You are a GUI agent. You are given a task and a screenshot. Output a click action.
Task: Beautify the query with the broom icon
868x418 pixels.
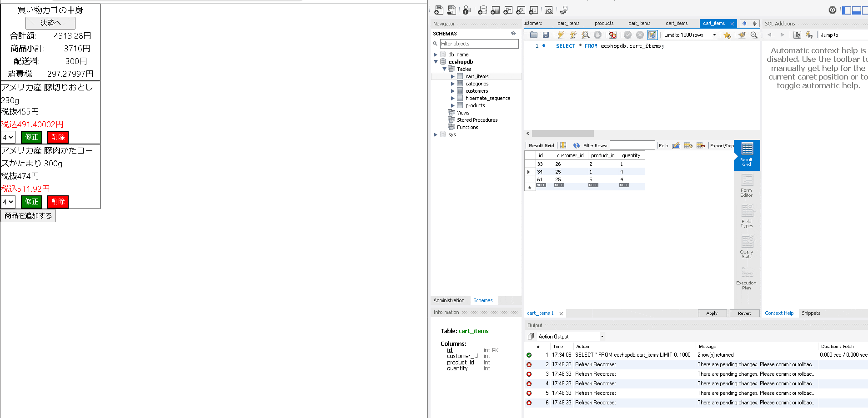pos(742,35)
